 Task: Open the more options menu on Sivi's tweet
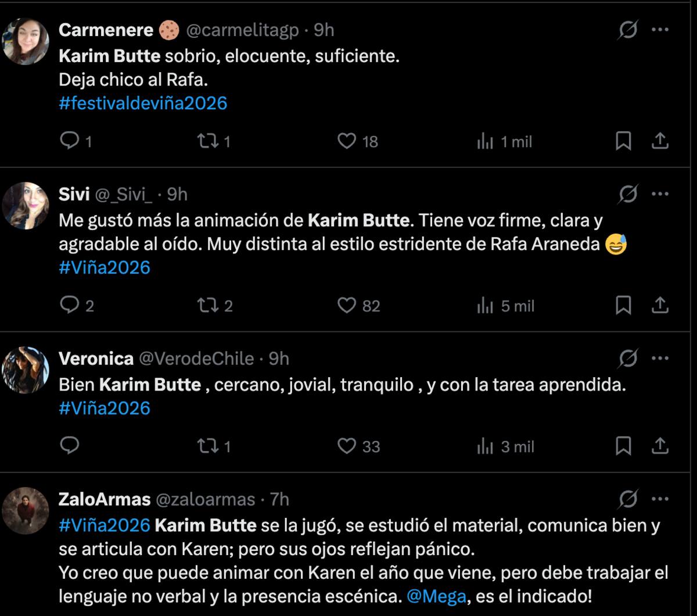(659, 195)
